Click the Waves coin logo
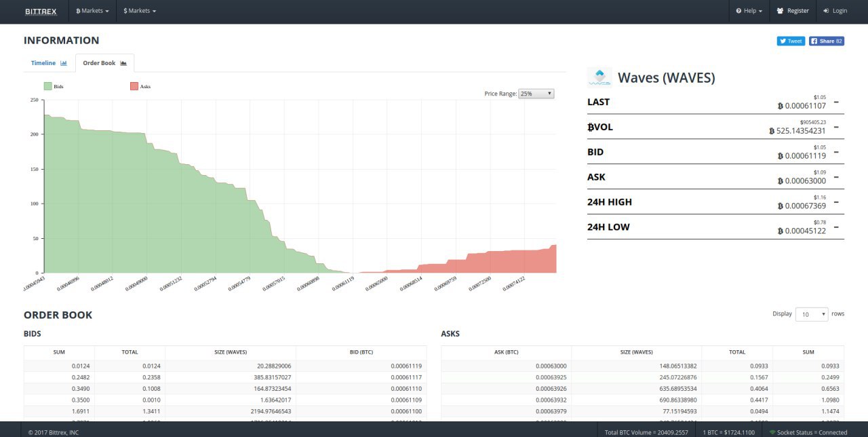868x437 pixels. coord(599,77)
